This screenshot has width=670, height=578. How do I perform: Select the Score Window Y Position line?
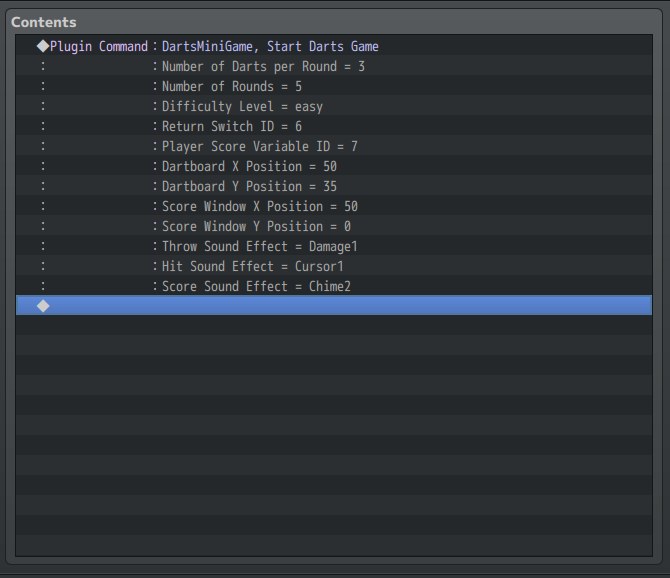(x=334, y=226)
